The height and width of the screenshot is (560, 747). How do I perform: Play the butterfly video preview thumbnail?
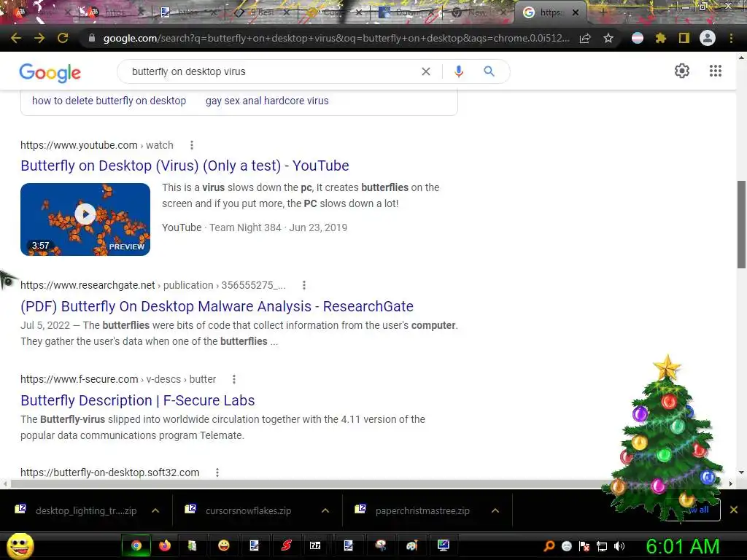tap(85, 219)
